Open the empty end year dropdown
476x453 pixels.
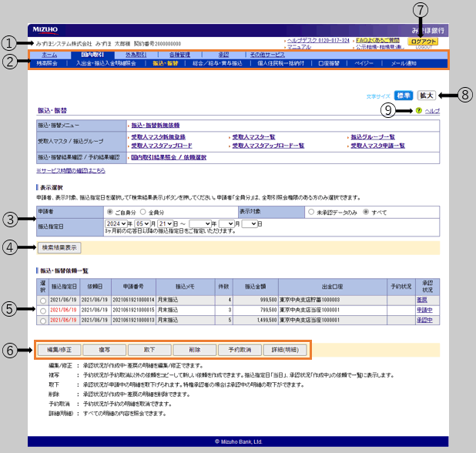coord(204,223)
